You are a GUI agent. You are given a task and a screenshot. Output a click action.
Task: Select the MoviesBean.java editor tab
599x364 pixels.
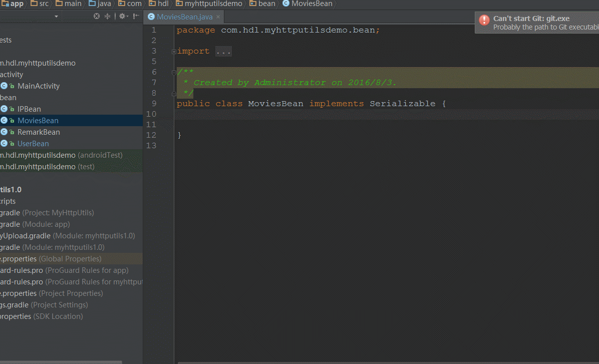[184, 17]
